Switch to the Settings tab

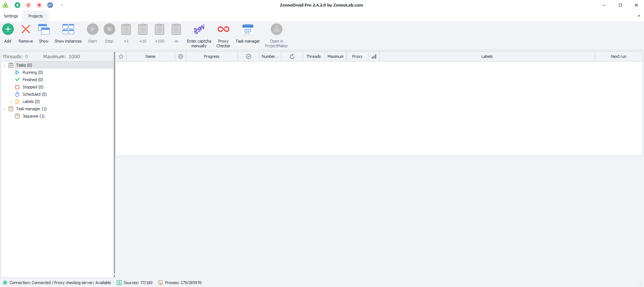pos(11,16)
